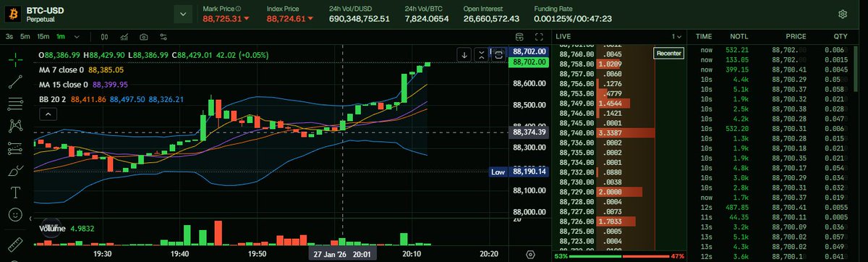This screenshot has width=868, height=262.
Task: Select the horizontal lines Fibonacci tool
Action: (14, 105)
